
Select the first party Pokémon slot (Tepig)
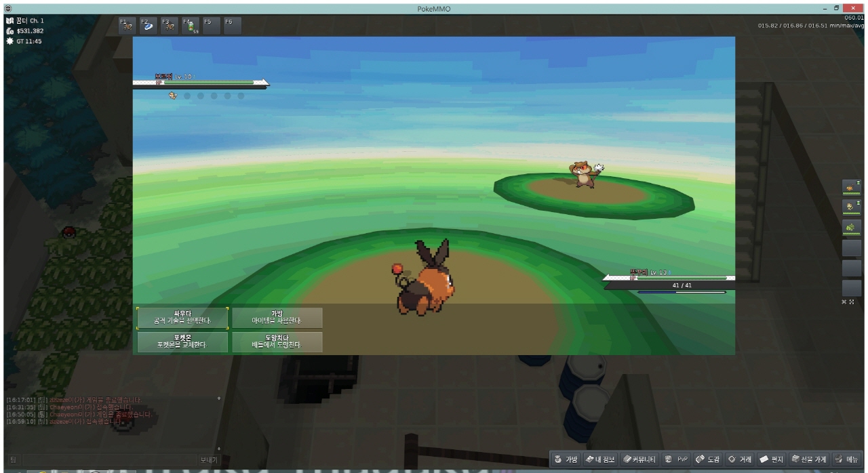[x=851, y=187]
